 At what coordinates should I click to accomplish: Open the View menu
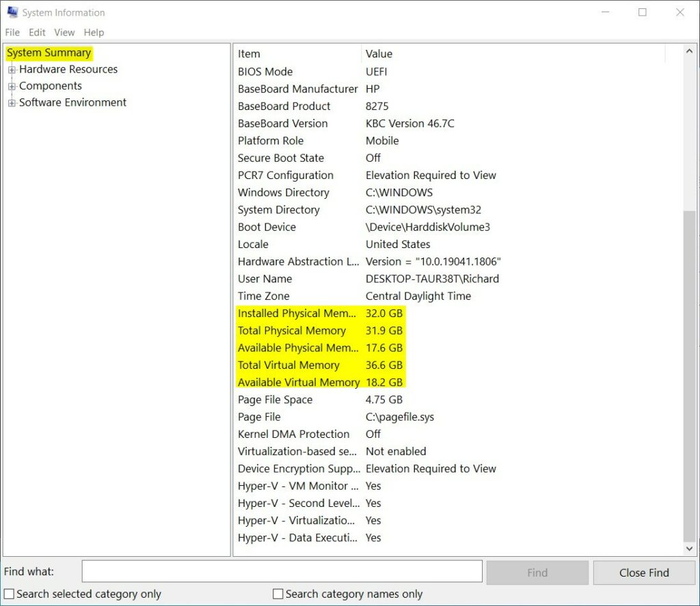point(64,32)
